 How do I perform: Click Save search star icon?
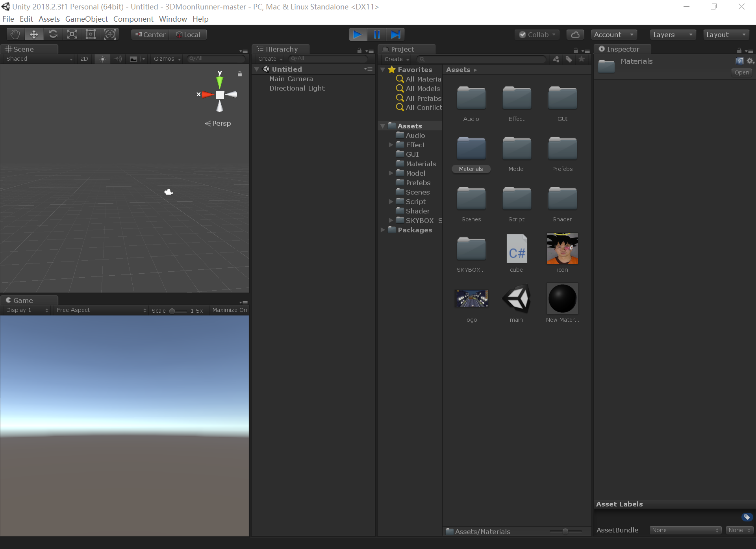(582, 59)
